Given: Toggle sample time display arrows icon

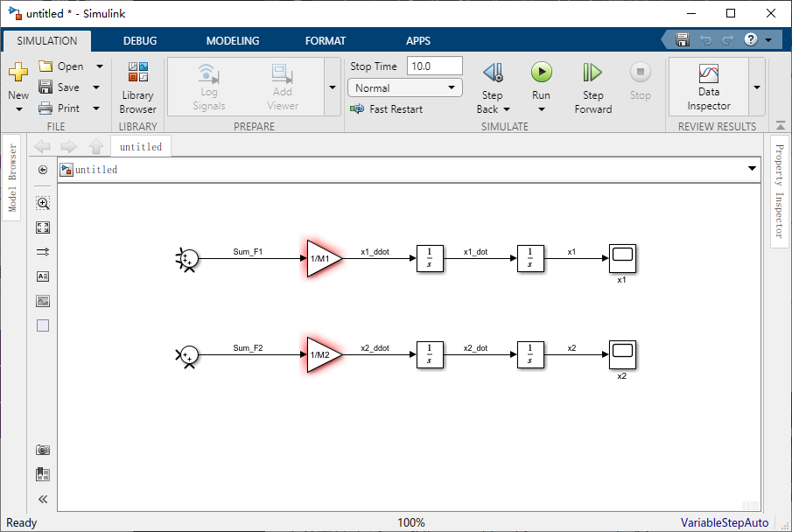Looking at the screenshot, I should pyautogui.click(x=43, y=252).
